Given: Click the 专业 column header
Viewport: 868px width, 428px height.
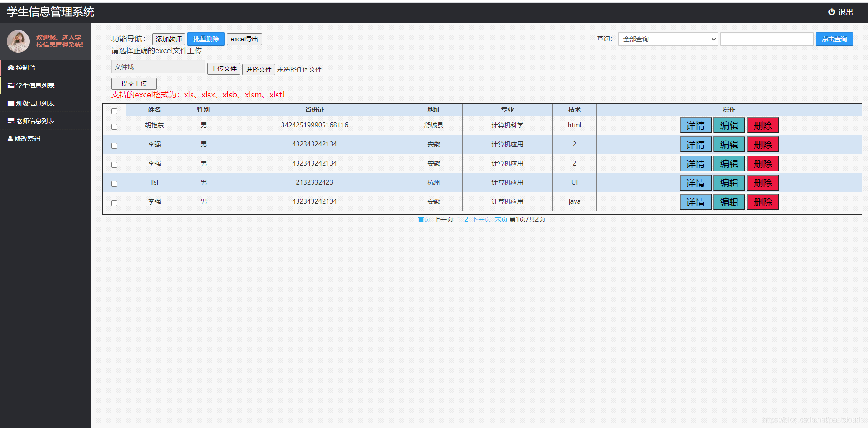Looking at the screenshot, I should 507,110.
